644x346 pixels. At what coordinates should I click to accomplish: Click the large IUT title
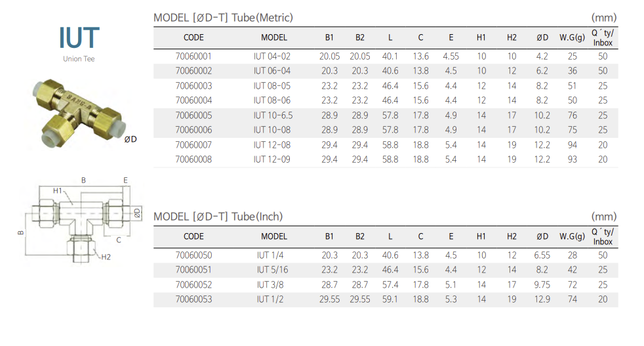coord(79,38)
